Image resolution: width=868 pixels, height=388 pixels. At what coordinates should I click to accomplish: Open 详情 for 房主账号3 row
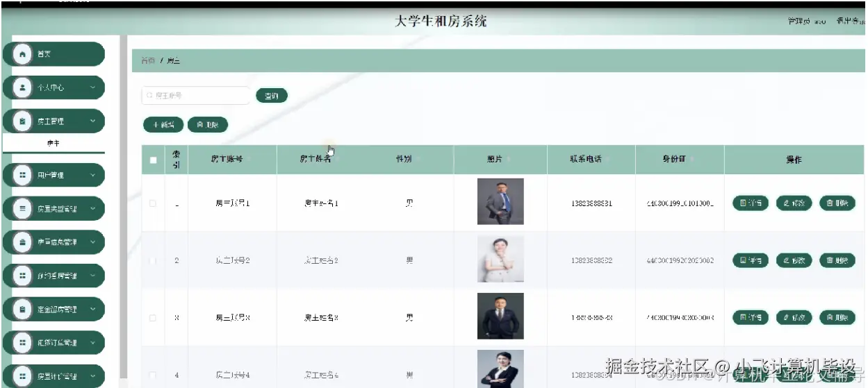click(751, 318)
